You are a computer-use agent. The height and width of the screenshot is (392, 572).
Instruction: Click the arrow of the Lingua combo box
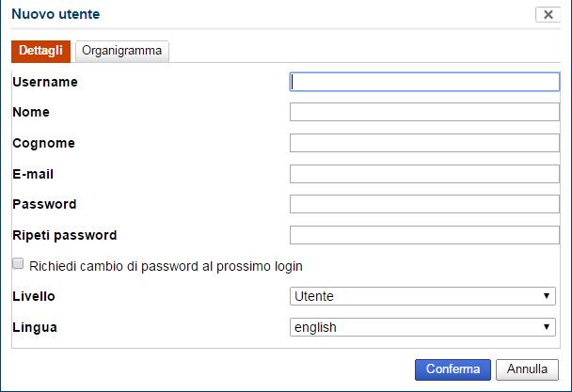point(548,327)
